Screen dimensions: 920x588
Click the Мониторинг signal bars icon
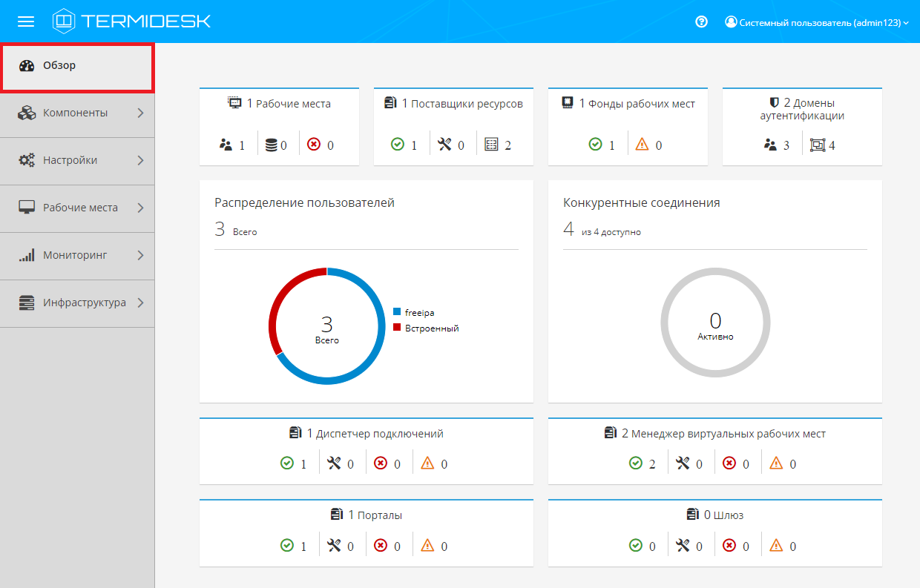point(27,255)
